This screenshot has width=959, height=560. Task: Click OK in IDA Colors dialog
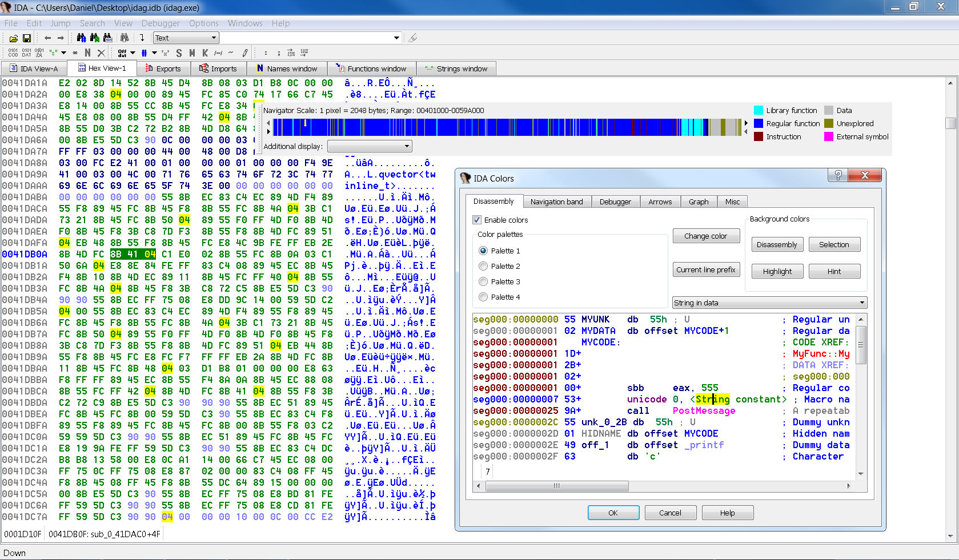[x=612, y=513]
